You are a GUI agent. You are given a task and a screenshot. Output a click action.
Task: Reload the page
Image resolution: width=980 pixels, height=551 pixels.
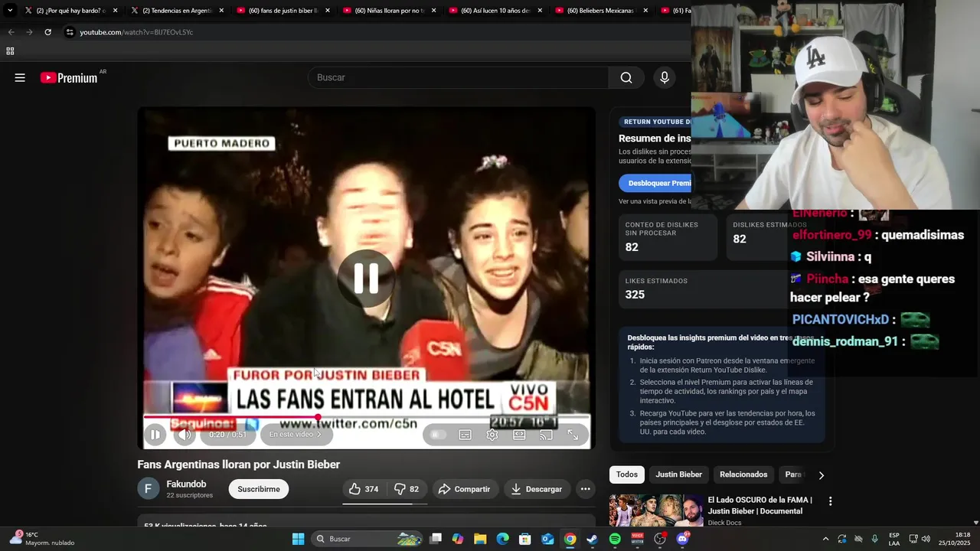point(47,32)
